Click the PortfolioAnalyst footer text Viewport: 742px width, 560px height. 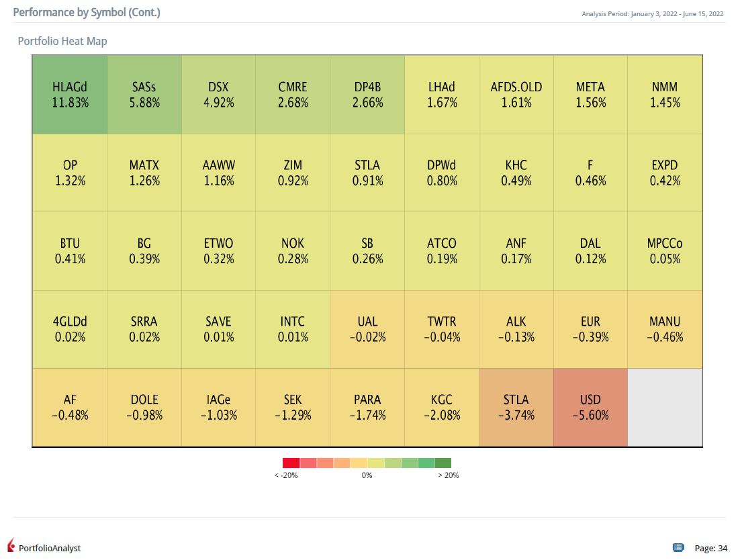(x=50, y=548)
